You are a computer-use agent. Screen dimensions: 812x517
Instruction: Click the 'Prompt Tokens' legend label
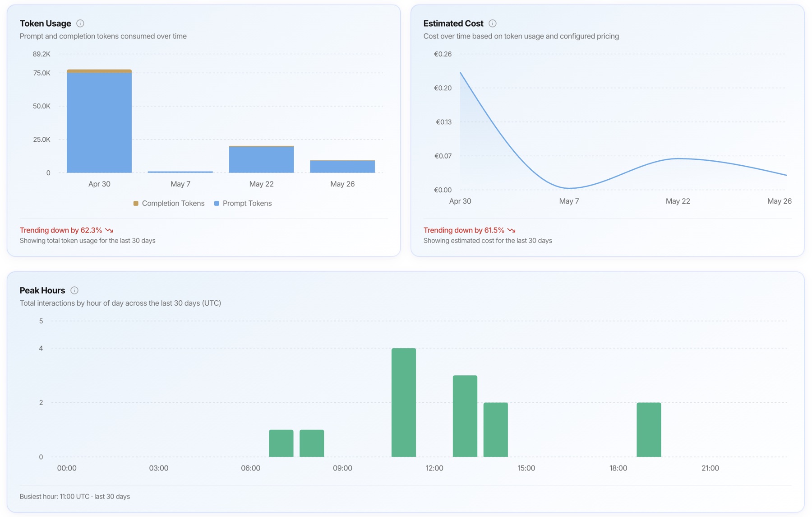tap(247, 204)
